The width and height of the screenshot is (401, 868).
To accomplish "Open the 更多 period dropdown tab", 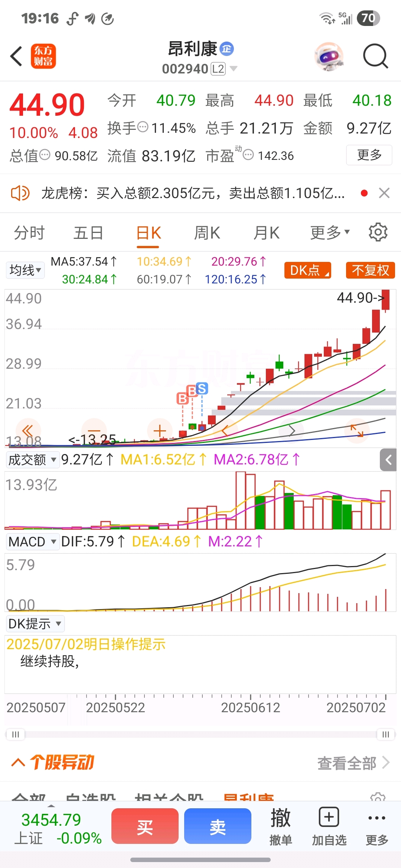I will (x=330, y=233).
